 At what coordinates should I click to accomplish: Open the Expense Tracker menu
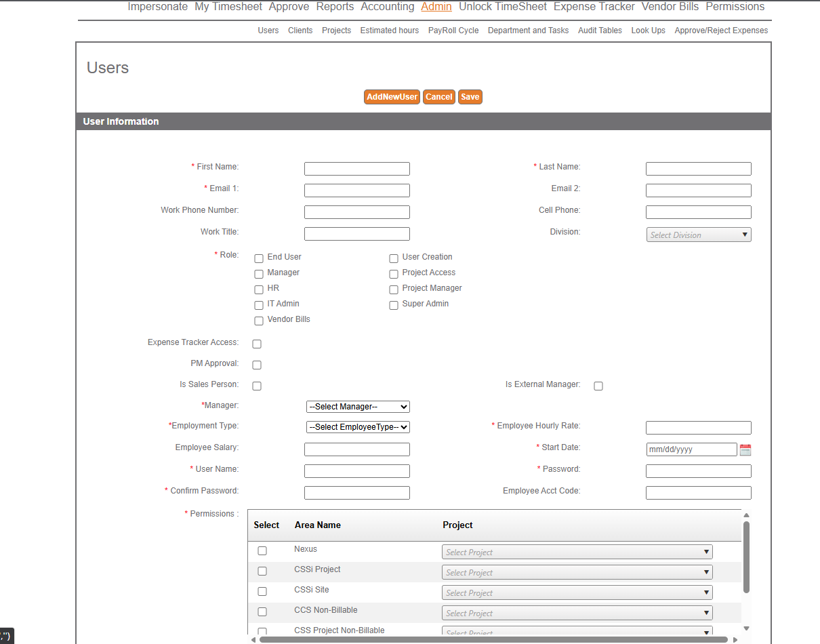[x=594, y=7]
